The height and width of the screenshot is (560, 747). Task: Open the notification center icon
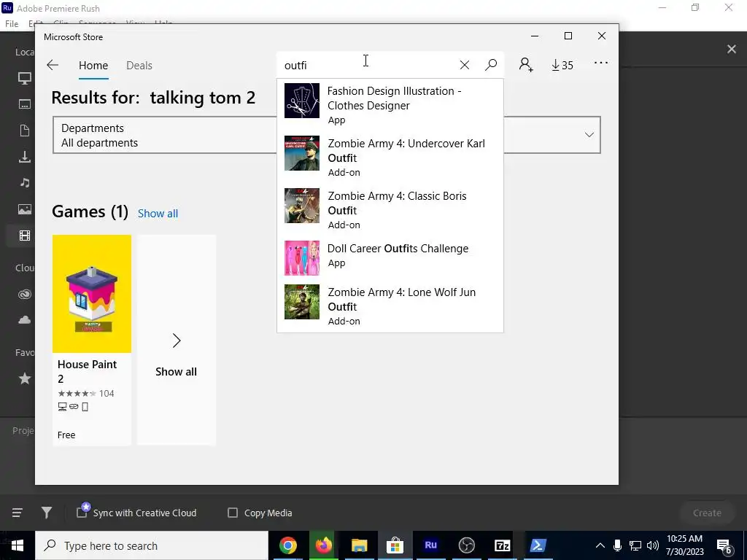(724, 546)
